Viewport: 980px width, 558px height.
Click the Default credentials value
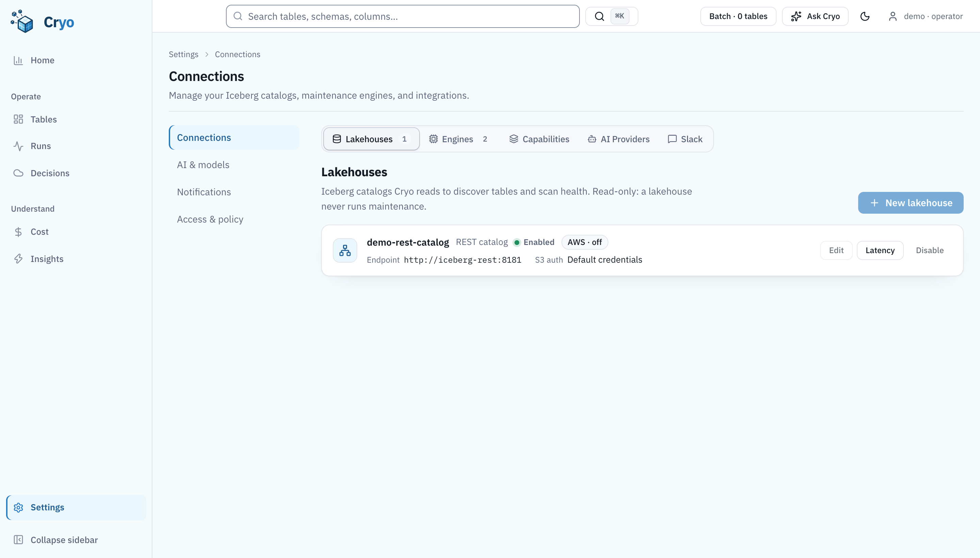coord(604,260)
